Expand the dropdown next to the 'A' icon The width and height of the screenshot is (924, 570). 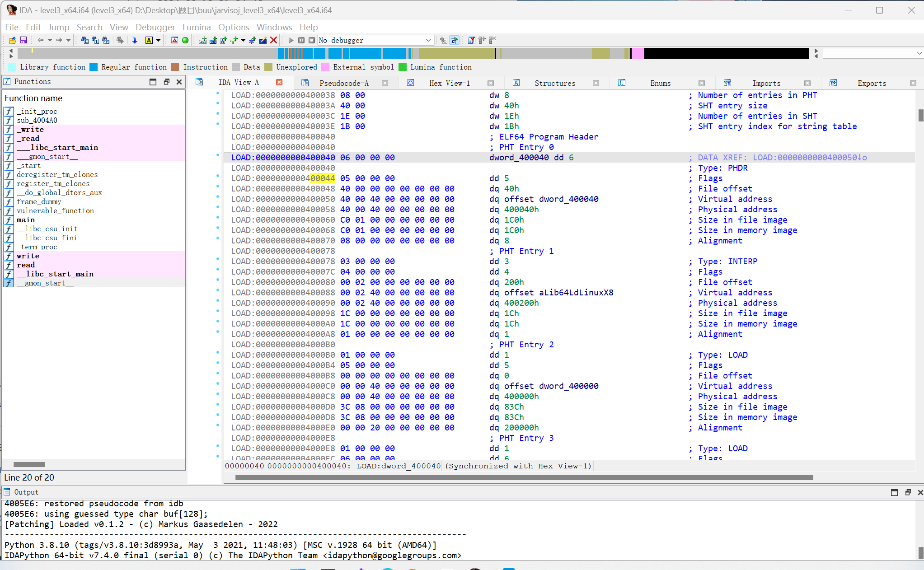coord(159,40)
